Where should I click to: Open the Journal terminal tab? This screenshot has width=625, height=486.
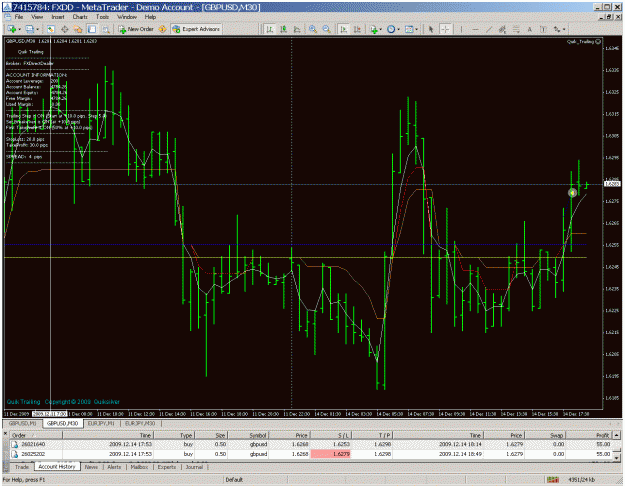click(x=194, y=467)
